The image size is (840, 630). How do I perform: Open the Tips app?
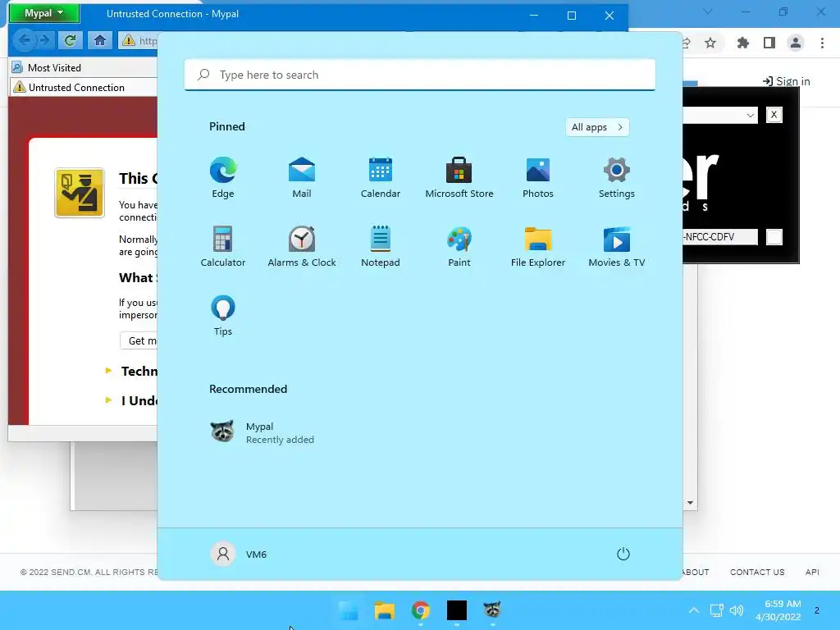223,316
